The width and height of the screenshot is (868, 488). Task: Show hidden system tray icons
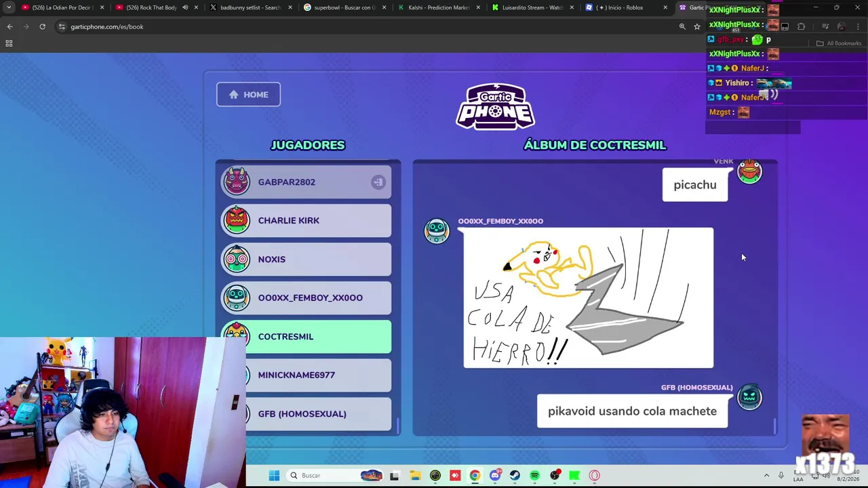coord(766,475)
